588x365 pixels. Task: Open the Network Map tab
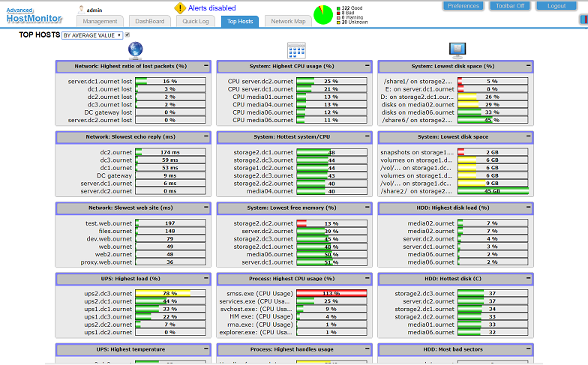[x=288, y=21]
